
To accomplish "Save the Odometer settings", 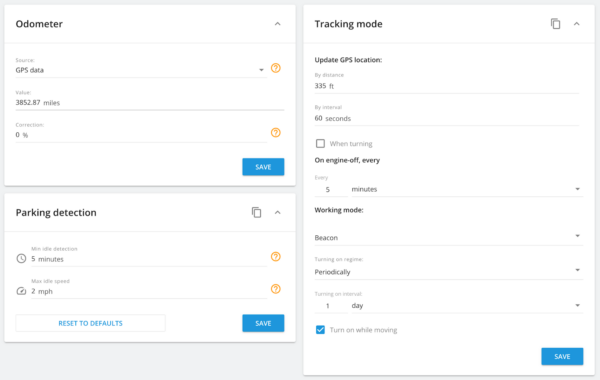I will tap(263, 167).
